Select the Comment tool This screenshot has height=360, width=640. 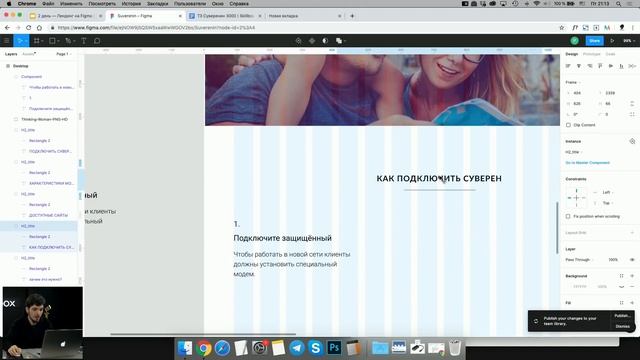pos(97,41)
